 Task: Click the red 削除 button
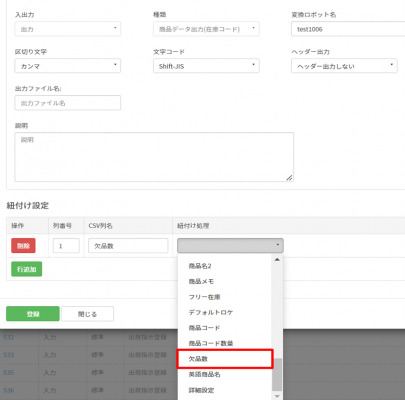(23, 246)
